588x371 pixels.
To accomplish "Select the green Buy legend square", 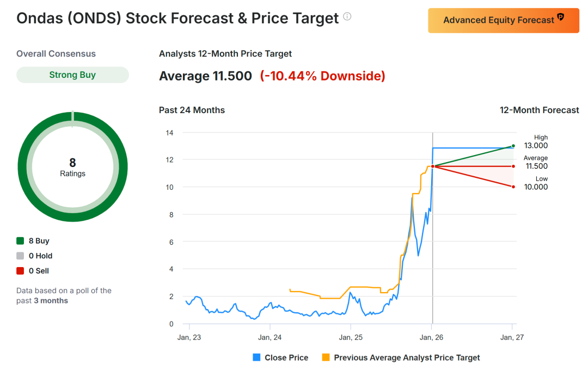I will [20, 241].
